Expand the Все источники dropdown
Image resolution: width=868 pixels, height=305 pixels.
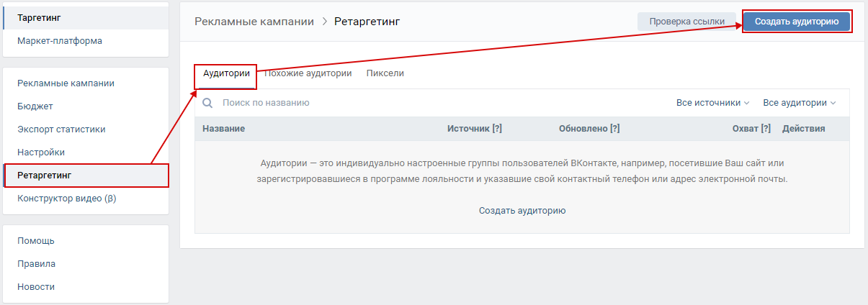pos(713,103)
